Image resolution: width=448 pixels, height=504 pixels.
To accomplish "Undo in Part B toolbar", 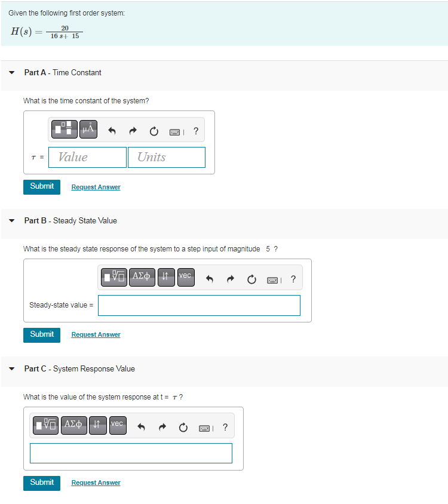I will [210, 279].
